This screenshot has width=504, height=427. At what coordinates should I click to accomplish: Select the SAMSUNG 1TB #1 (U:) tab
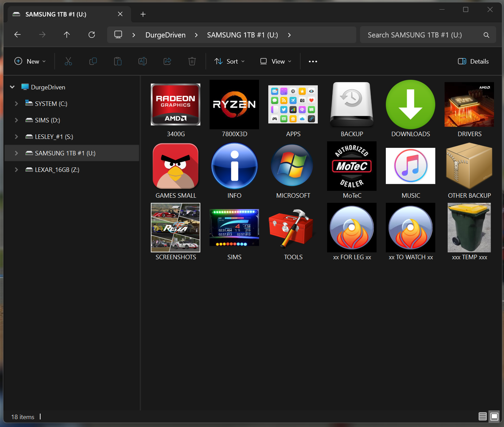coord(69,14)
